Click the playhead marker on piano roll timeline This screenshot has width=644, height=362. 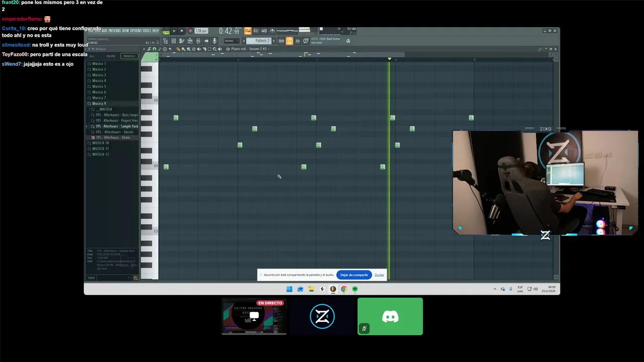point(389,59)
